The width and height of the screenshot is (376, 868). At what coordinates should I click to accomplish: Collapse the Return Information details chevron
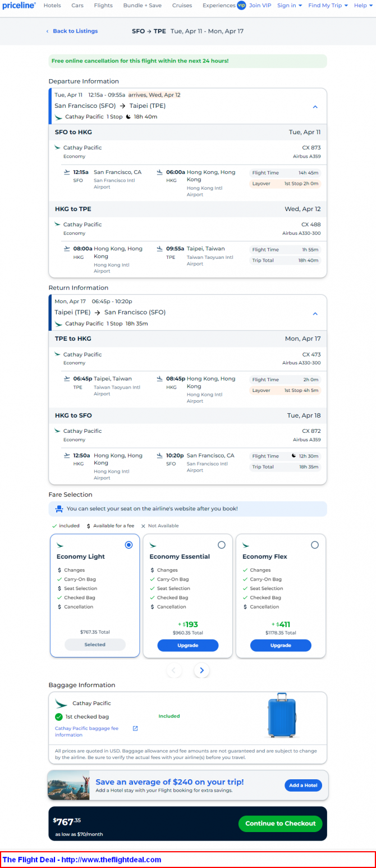click(x=315, y=313)
